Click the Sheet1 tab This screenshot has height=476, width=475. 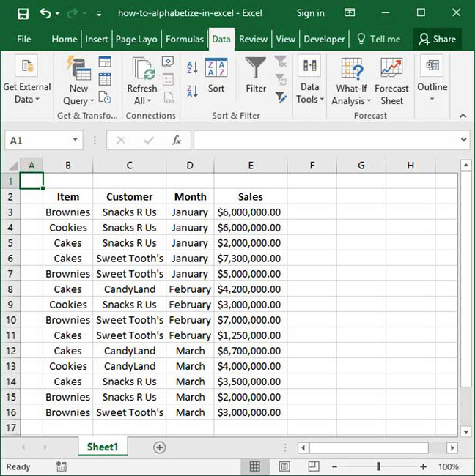103,447
